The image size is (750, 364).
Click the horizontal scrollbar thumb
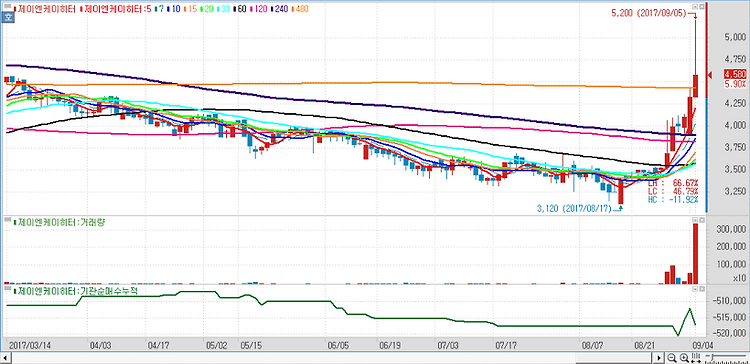pos(614,358)
